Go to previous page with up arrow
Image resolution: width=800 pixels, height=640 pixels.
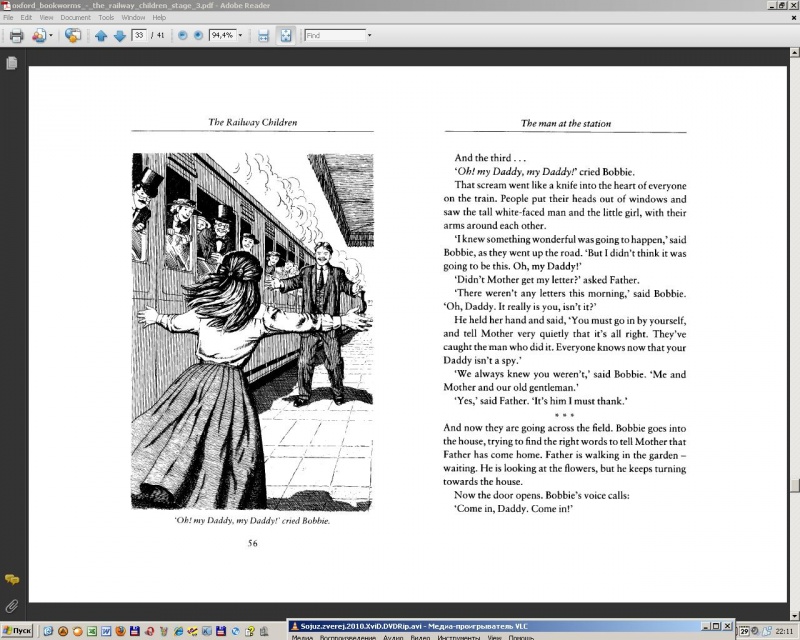click(x=101, y=36)
